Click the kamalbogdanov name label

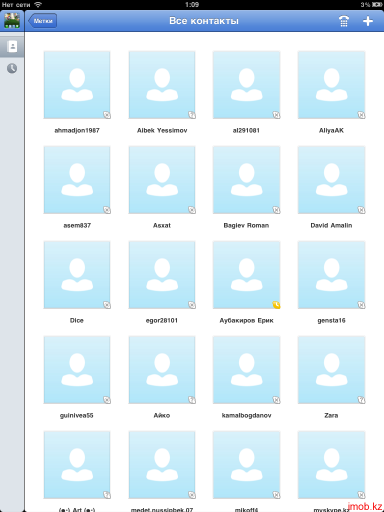(246, 415)
